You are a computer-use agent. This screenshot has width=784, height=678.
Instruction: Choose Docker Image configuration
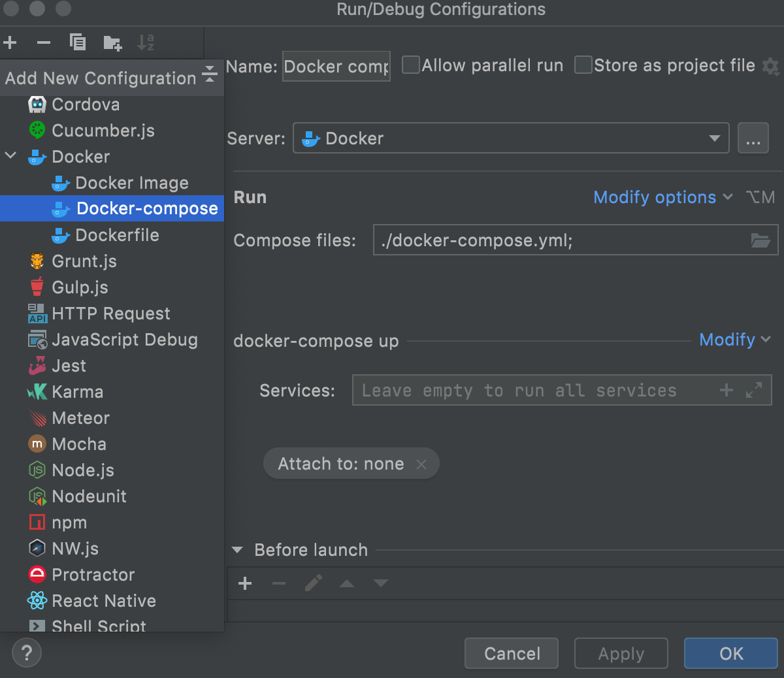pos(112,183)
